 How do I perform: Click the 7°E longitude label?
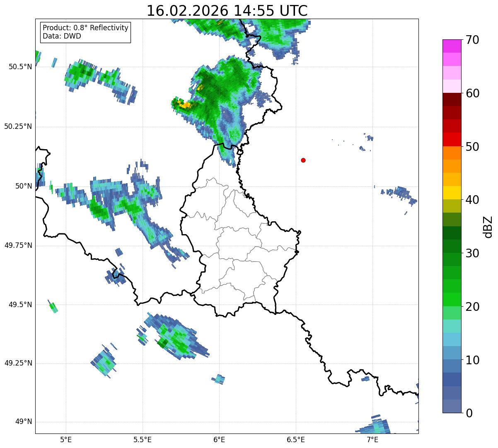pyautogui.click(x=372, y=439)
